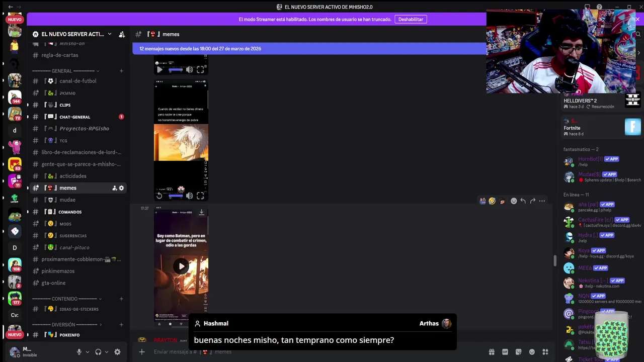Open memes channel settings gear
644x362 pixels.
point(121,188)
